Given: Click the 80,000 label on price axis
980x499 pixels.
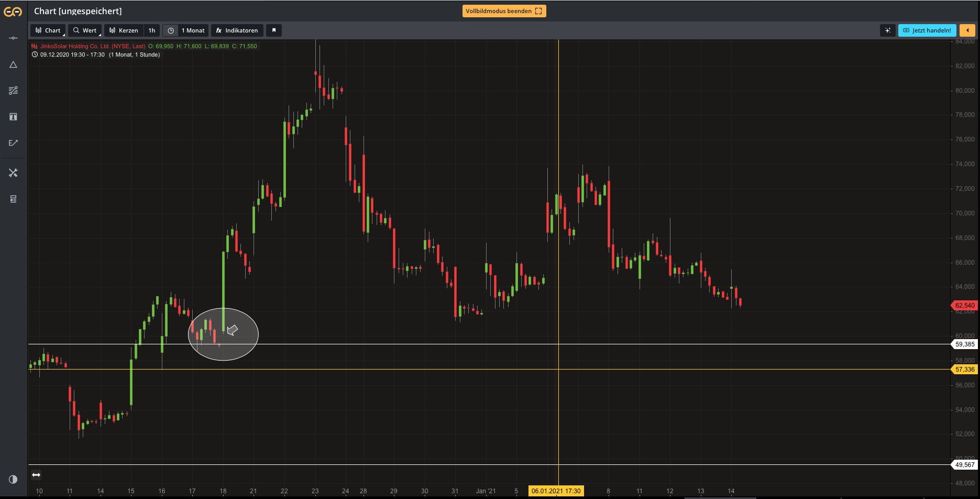Looking at the screenshot, I should click(965, 91).
